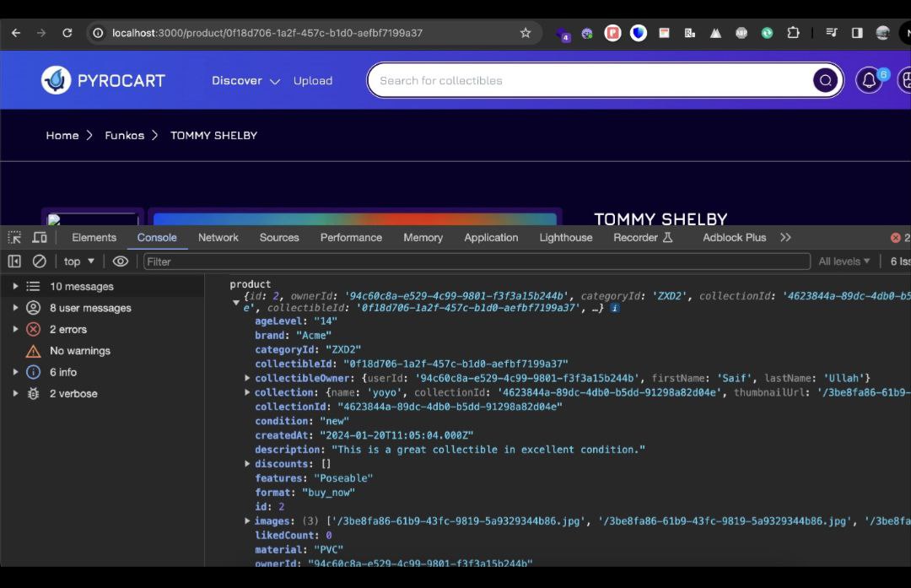Expand the '10 messages' sidebar group
The height and width of the screenshot is (588, 911).
[16, 287]
